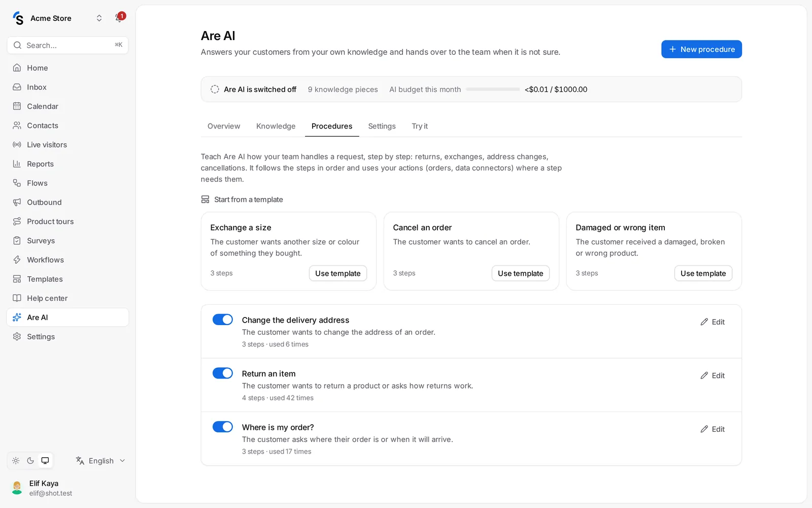
Task: Use the Exchange a size template
Action: (x=338, y=273)
